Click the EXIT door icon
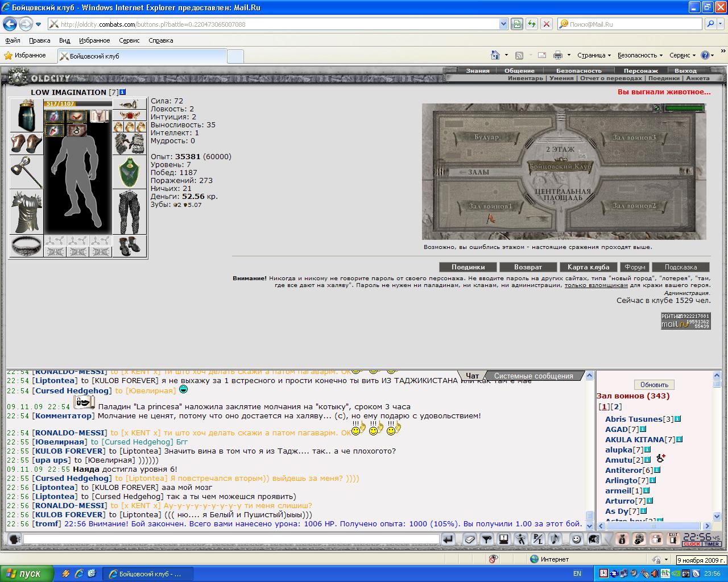This screenshot has height=582, width=728. 673,539
